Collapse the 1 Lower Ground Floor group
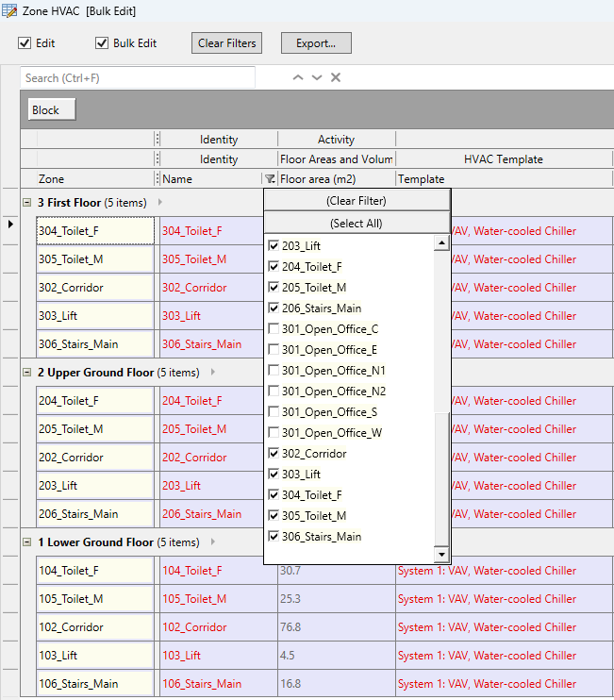Viewport: 614px width, 700px height. click(x=26, y=542)
